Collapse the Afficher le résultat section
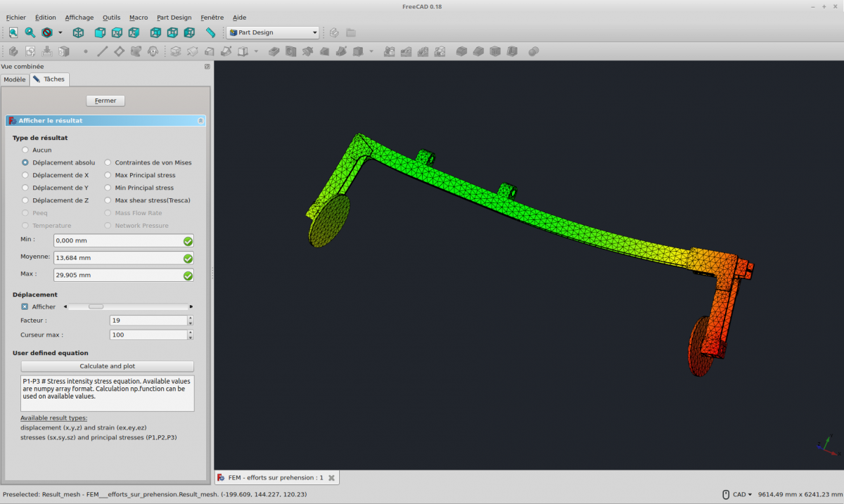This screenshot has height=504, width=844. point(201,121)
